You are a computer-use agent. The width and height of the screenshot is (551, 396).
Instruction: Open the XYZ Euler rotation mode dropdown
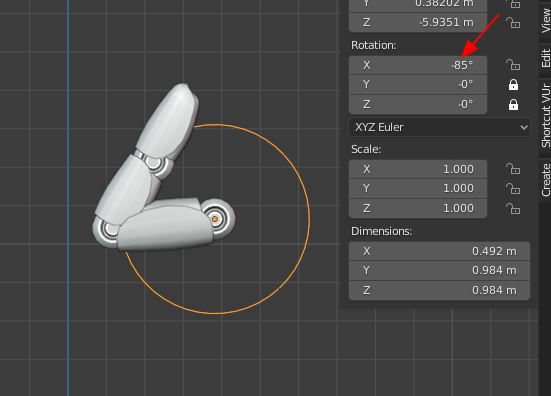tap(439, 127)
